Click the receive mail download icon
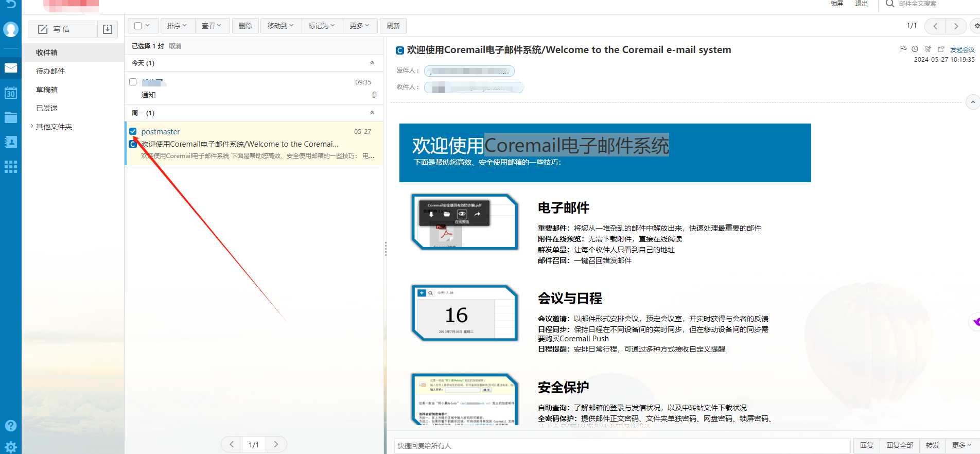980x454 pixels. point(107,29)
